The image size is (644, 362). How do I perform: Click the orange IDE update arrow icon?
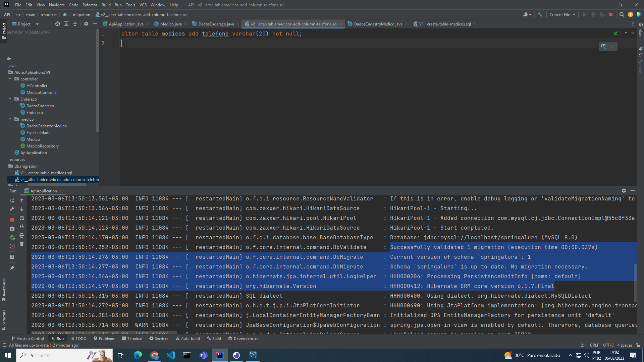(631, 14)
